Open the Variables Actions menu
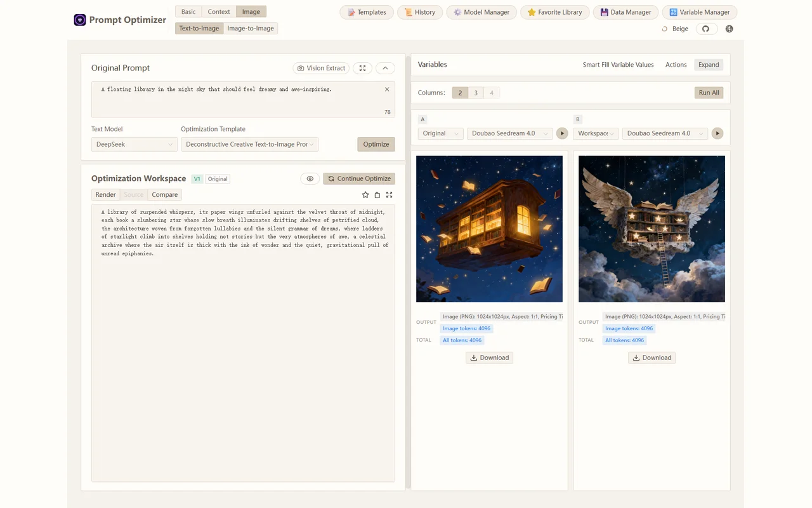Image resolution: width=812 pixels, height=508 pixels. click(676, 65)
